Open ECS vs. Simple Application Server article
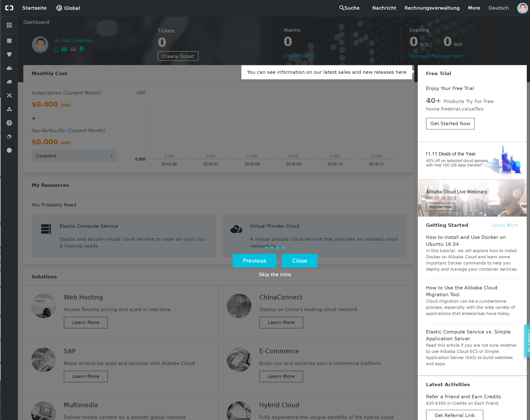The width and height of the screenshot is (530, 420). pyautogui.click(x=468, y=335)
